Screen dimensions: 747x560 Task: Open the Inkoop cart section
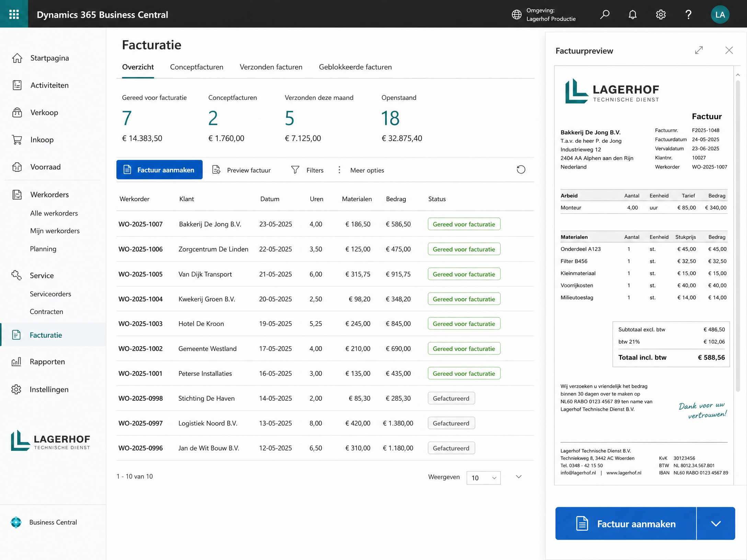click(33, 140)
